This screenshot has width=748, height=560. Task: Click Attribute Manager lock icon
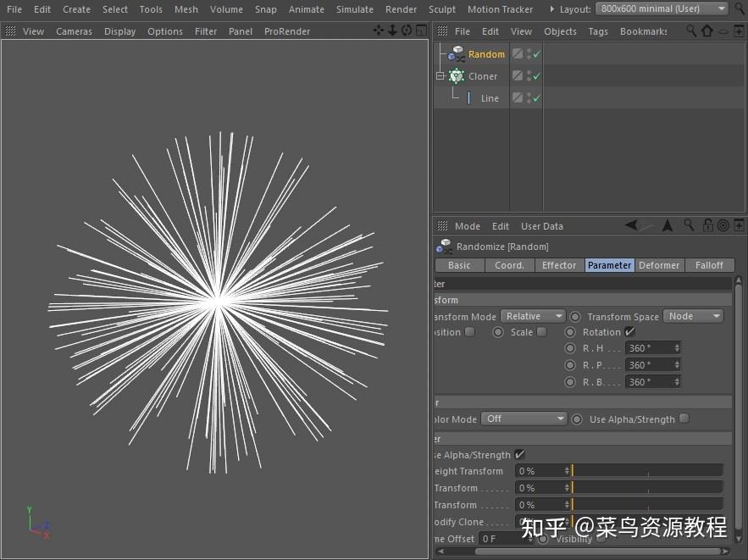click(x=708, y=225)
